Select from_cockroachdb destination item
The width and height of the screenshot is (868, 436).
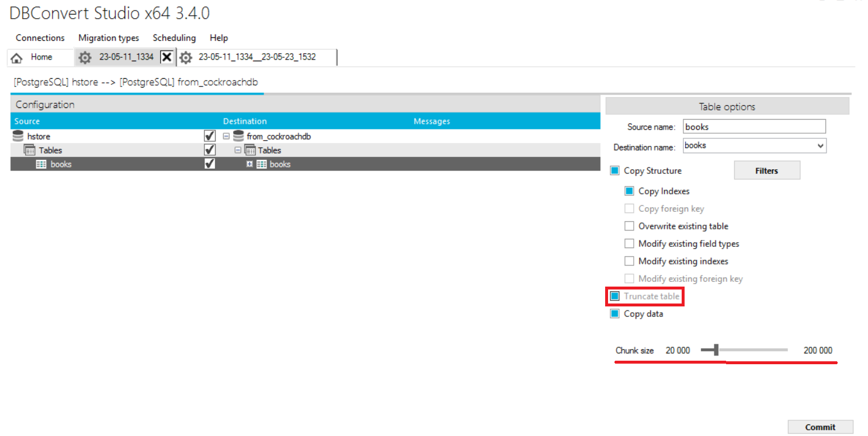tap(279, 137)
